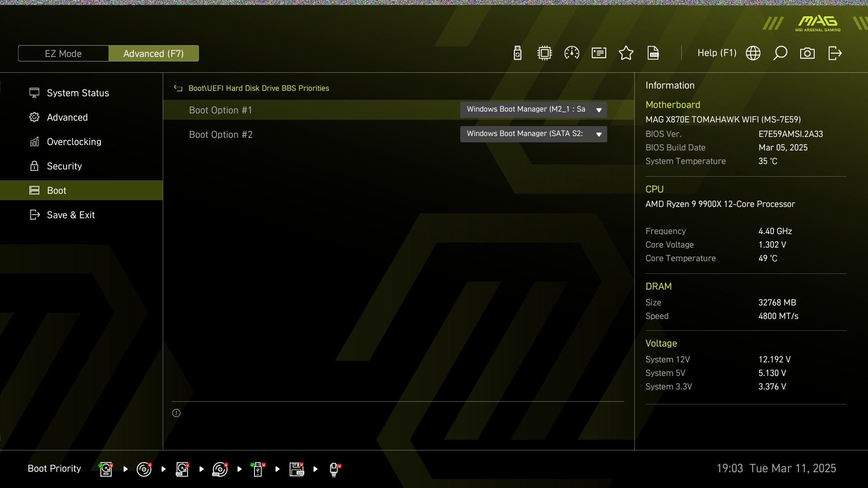
Task: Click the exit arrow icon top right
Action: (x=835, y=53)
